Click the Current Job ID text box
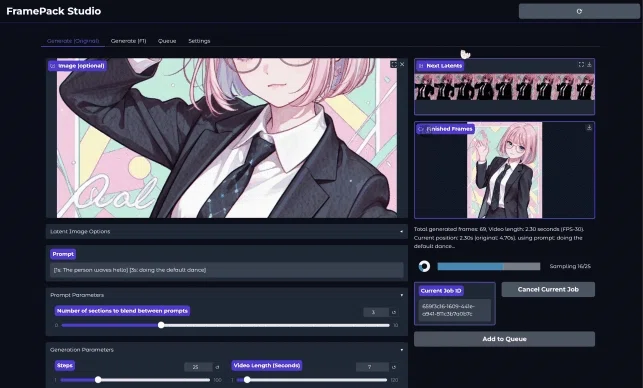The height and width of the screenshot is (388, 643). 455,310
